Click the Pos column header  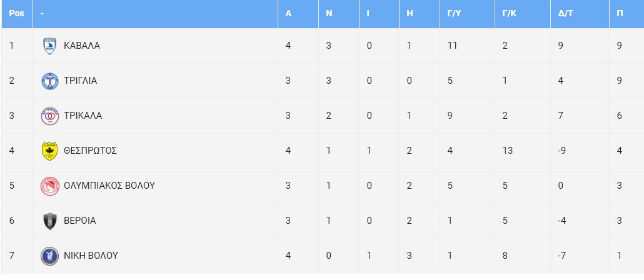pos(16,14)
